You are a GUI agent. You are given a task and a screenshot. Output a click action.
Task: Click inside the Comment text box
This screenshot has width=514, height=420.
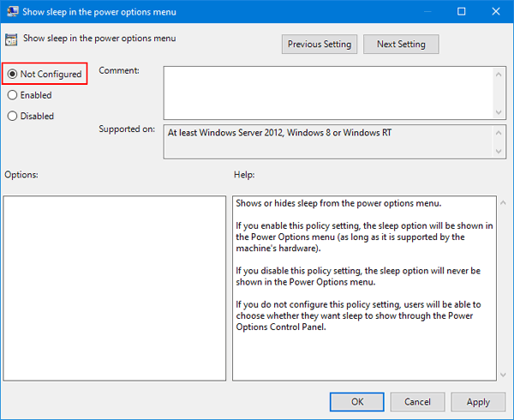point(326,93)
